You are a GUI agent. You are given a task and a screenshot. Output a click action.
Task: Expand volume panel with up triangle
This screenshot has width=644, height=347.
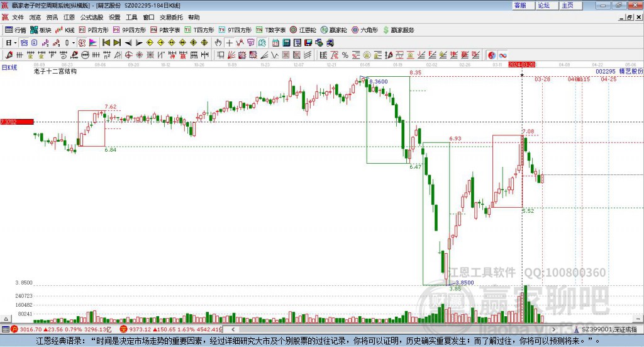coord(6,319)
